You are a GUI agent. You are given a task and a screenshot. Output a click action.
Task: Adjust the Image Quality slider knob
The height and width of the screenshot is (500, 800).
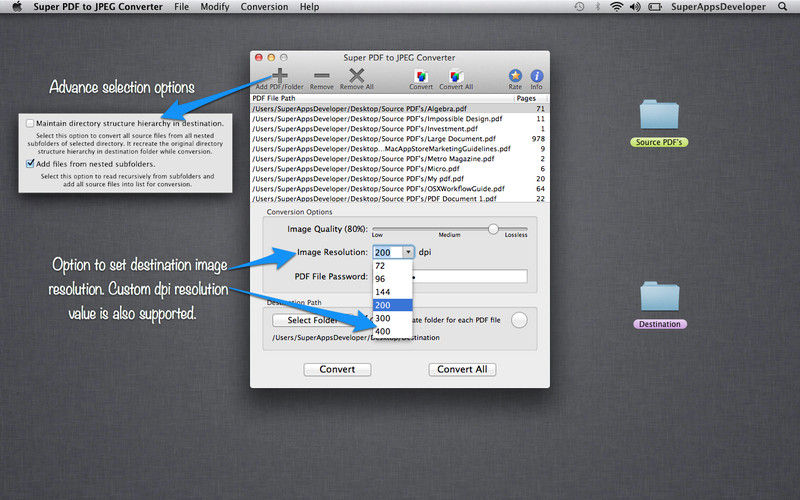(493, 229)
